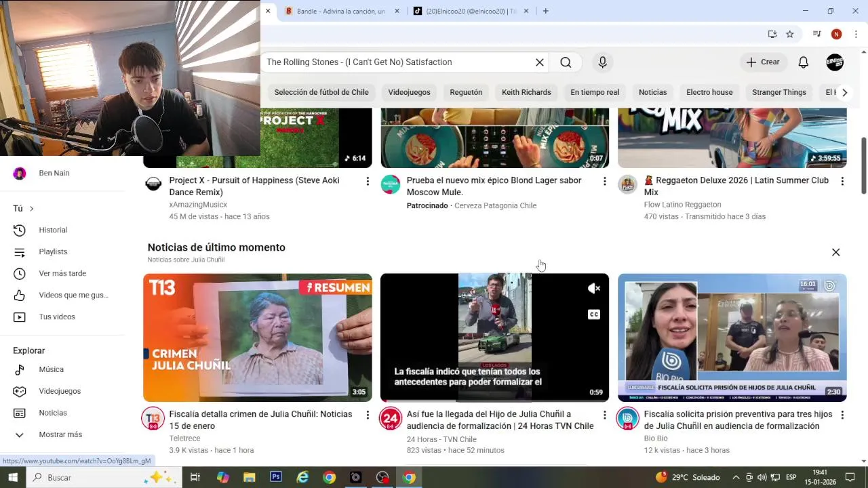Close the Bandle tab

(x=397, y=11)
